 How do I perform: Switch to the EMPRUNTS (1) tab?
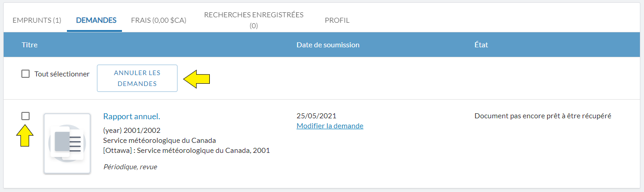pos(37,20)
